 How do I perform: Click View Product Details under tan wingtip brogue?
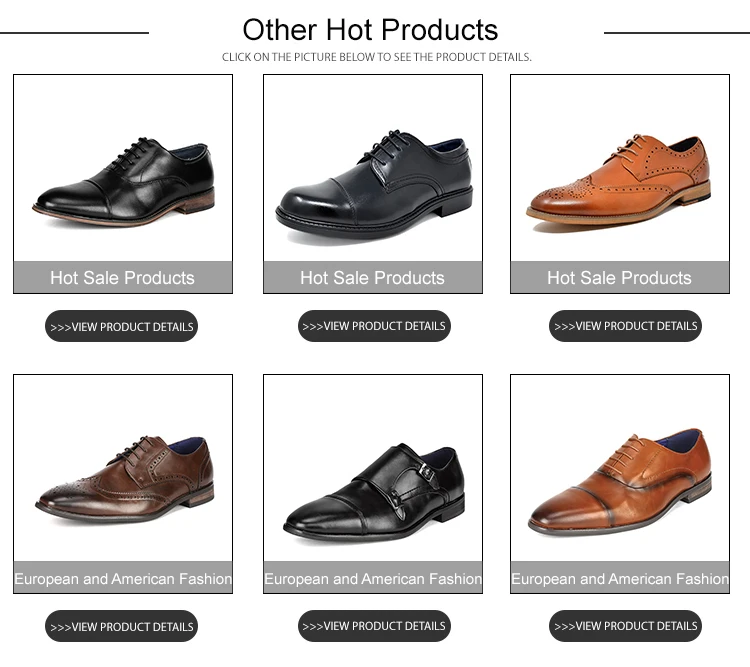click(x=625, y=326)
